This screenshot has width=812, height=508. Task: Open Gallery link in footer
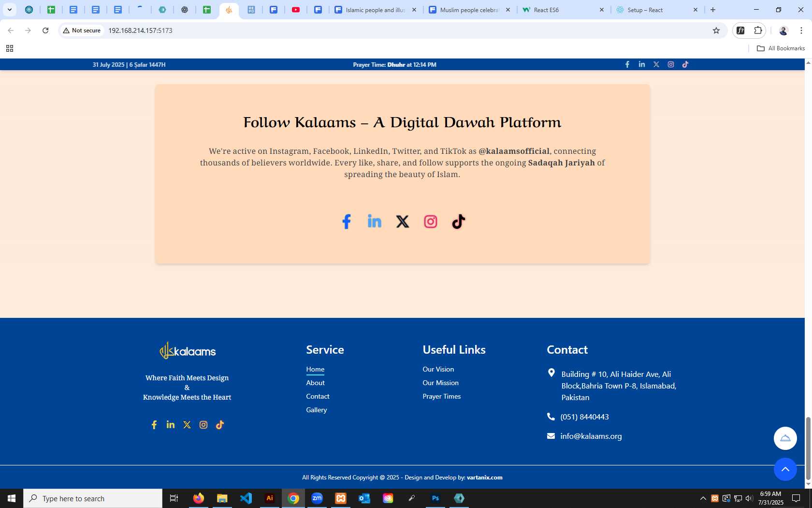[317, 410]
